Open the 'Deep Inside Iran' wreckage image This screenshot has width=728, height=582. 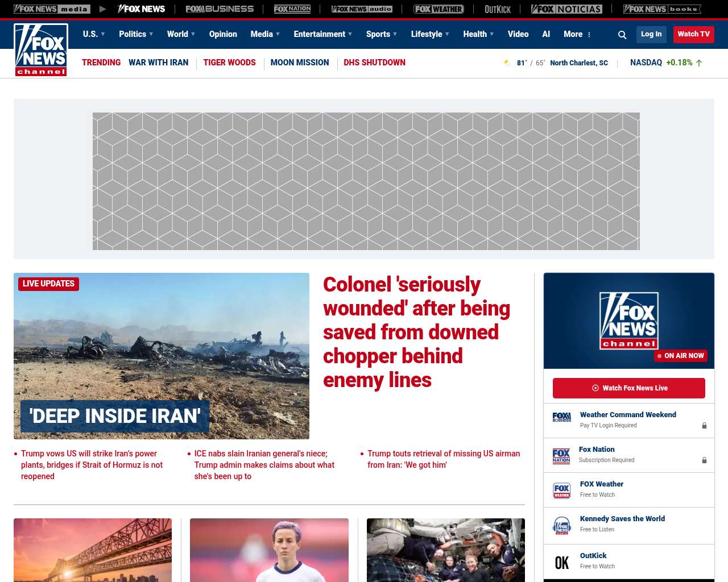162,356
